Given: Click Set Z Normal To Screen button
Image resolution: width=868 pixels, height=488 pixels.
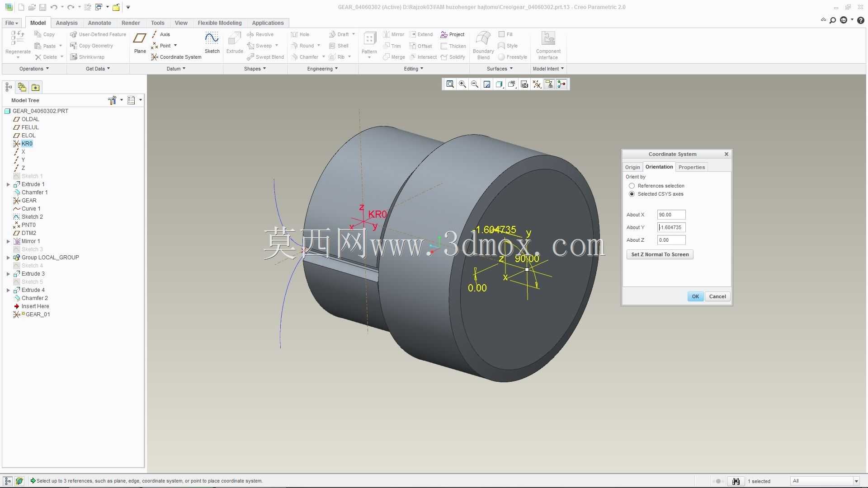Looking at the screenshot, I should pos(660,254).
